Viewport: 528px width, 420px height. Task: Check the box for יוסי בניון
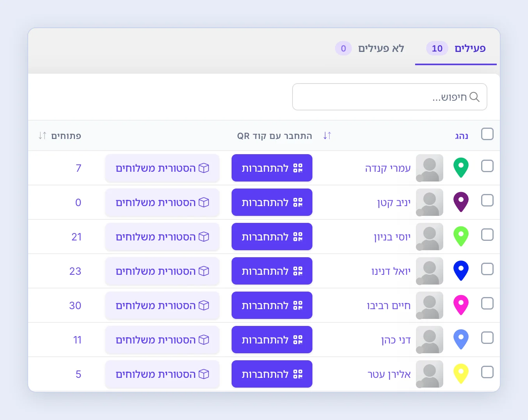point(487,235)
